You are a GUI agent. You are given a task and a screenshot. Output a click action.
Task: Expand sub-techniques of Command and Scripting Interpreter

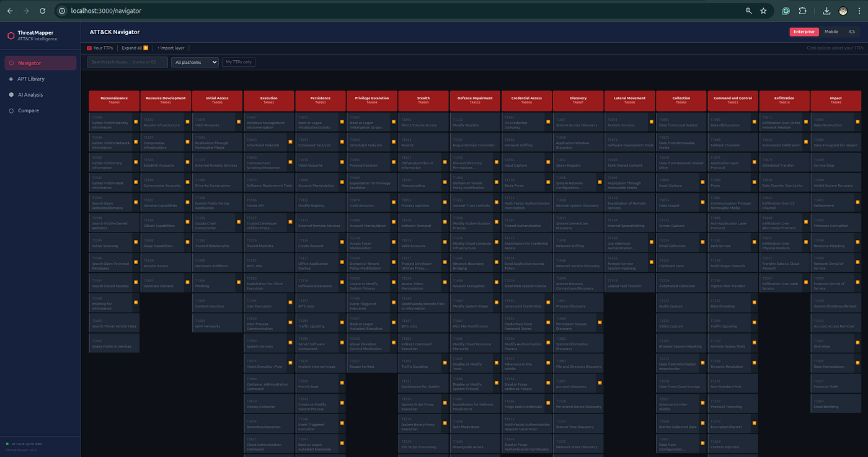point(291,162)
